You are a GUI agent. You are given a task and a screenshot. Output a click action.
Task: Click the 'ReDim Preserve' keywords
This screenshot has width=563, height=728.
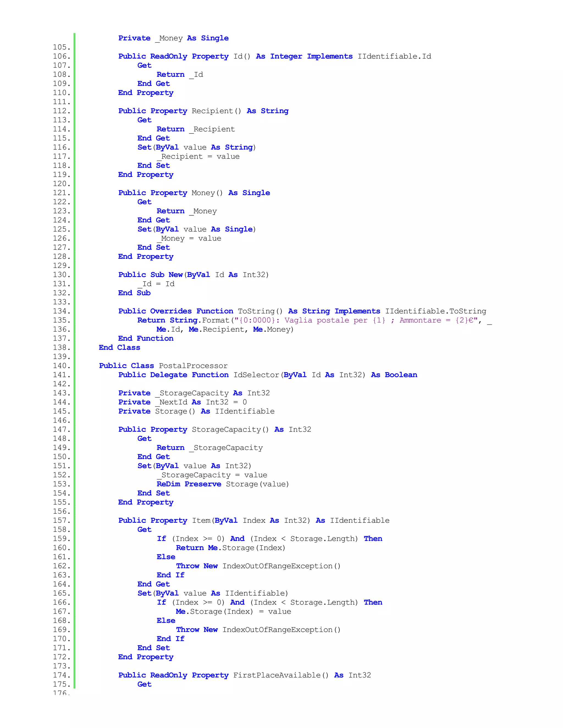(x=189, y=484)
